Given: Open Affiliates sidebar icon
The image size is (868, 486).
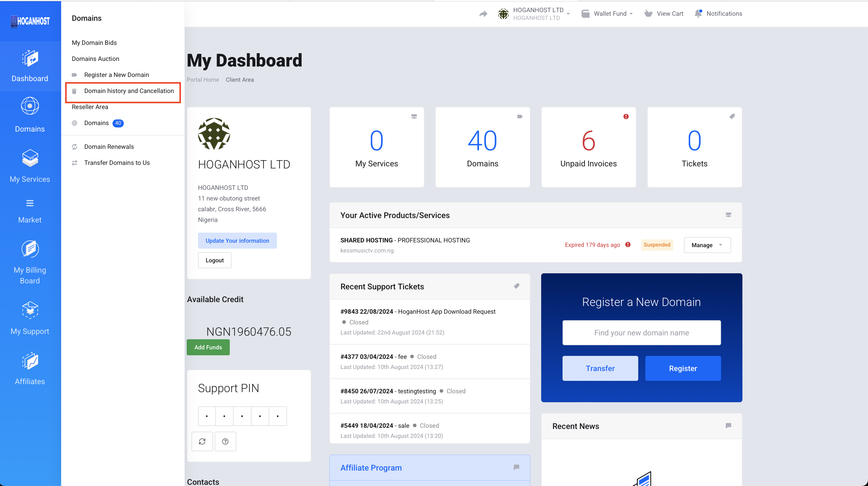Looking at the screenshot, I should (30, 361).
